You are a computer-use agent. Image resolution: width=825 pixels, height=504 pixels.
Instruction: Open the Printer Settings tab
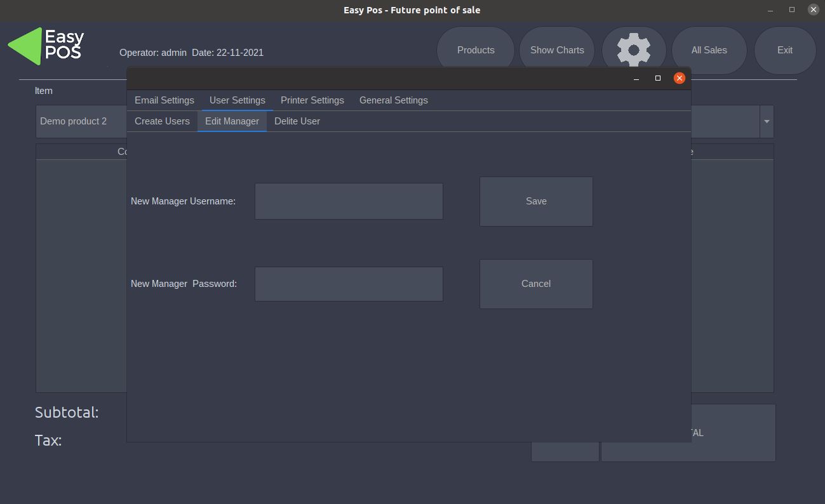(x=312, y=100)
